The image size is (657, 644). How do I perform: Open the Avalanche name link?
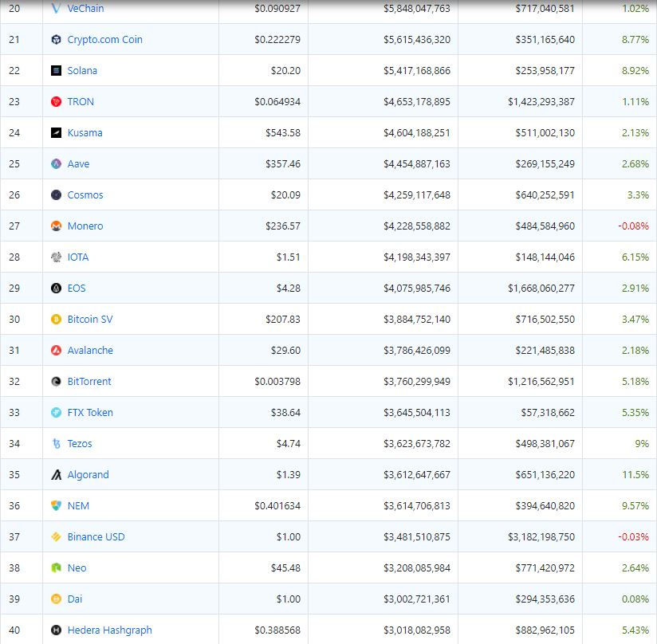(90, 350)
